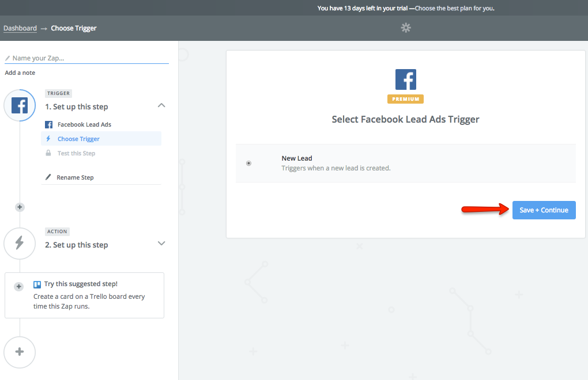Select the New Lead radio button

click(x=248, y=164)
